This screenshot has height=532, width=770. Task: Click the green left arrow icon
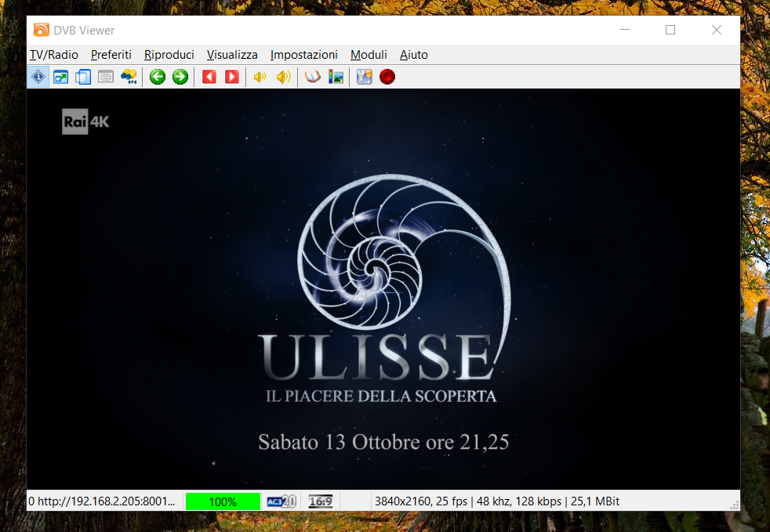158,77
